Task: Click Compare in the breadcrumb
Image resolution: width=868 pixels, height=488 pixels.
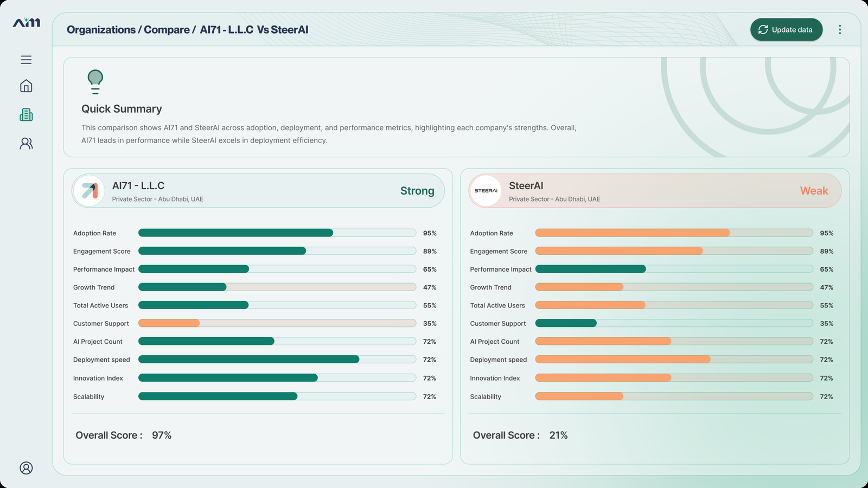Action: [x=167, y=30]
